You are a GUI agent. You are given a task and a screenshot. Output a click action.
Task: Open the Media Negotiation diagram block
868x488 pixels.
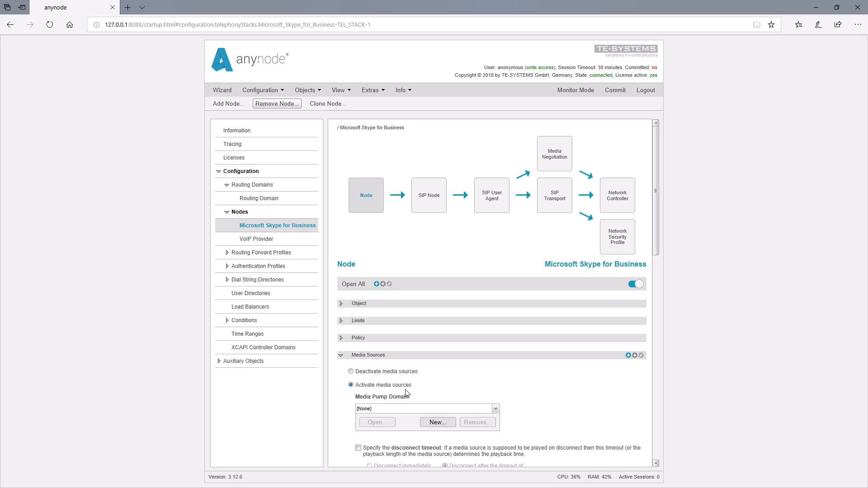pyautogui.click(x=555, y=154)
